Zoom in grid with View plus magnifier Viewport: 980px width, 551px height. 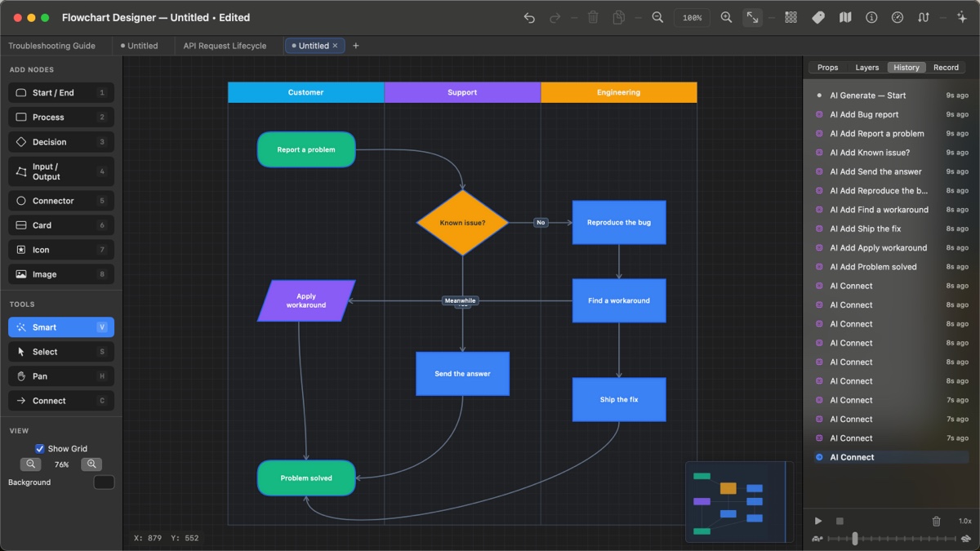point(91,464)
